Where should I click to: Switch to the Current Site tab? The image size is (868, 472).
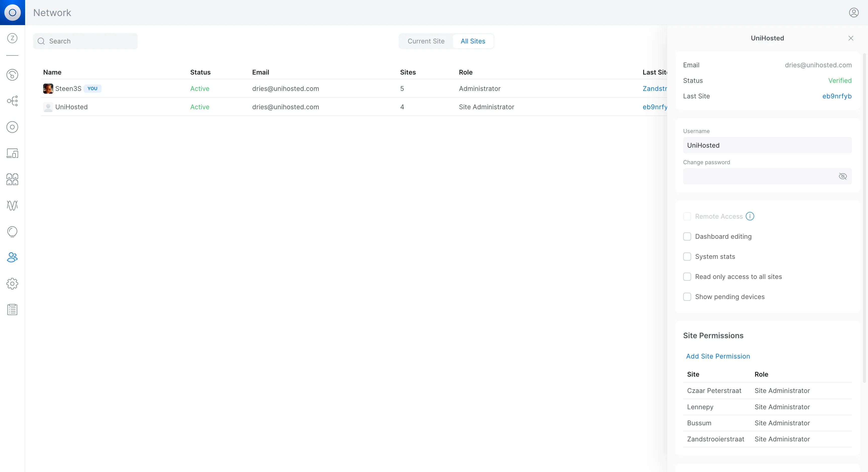426,41
